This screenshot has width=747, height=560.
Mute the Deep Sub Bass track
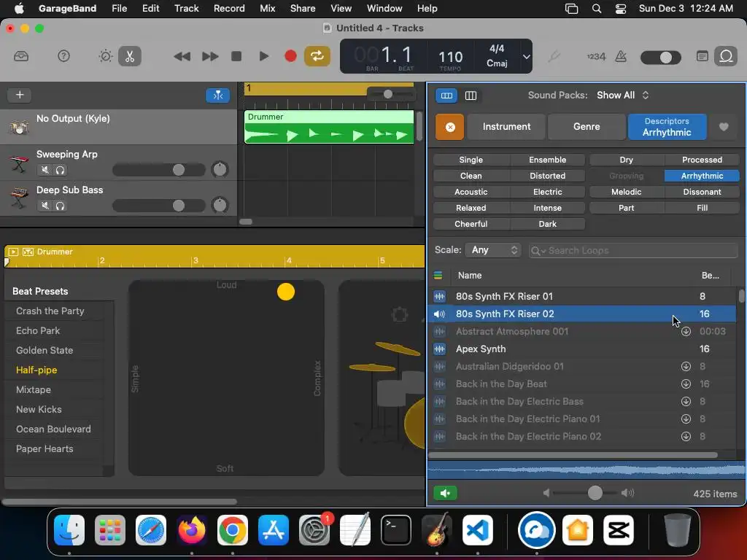(44, 206)
